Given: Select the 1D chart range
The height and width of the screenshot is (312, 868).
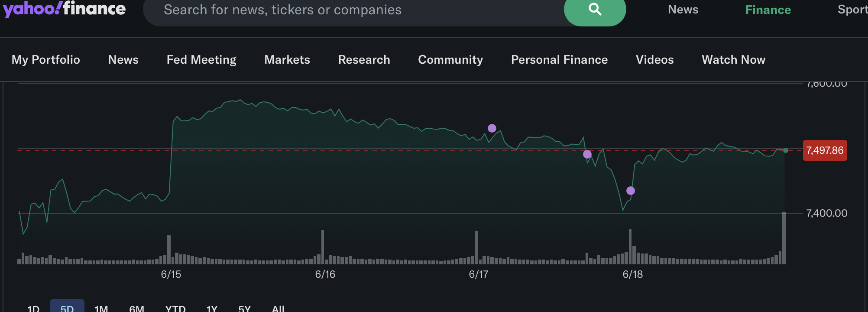Looking at the screenshot, I should pyautogui.click(x=33, y=309).
